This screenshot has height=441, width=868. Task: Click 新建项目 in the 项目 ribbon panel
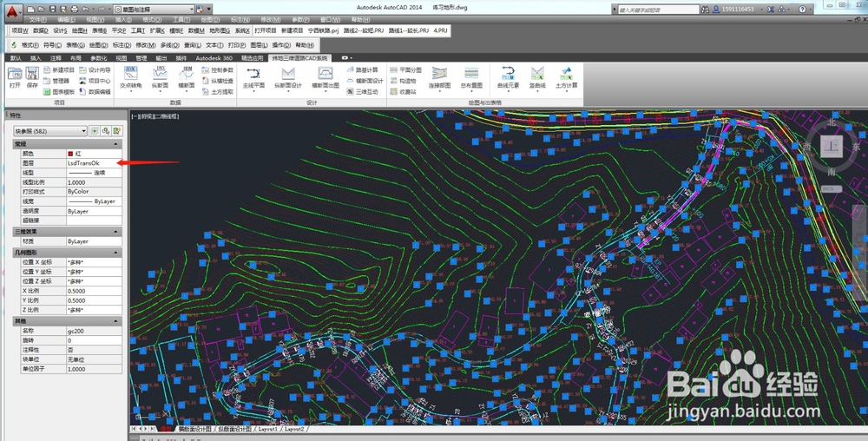pyautogui.click(x=59, y=70)
